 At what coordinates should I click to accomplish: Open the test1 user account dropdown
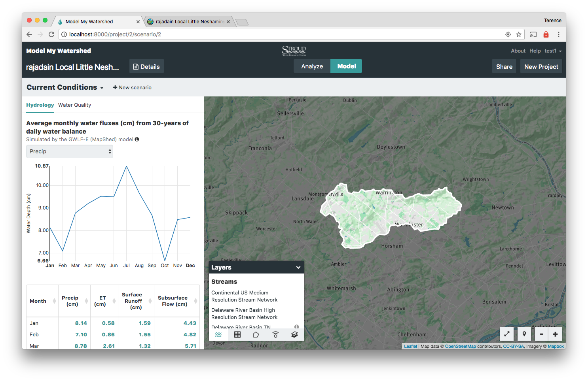pos(553,51)
